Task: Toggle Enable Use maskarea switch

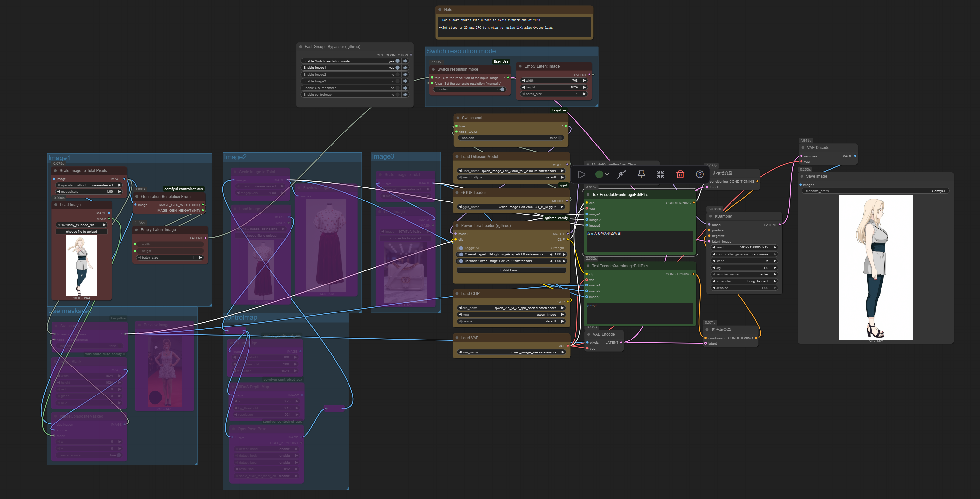Action: [x=397, y=88]
